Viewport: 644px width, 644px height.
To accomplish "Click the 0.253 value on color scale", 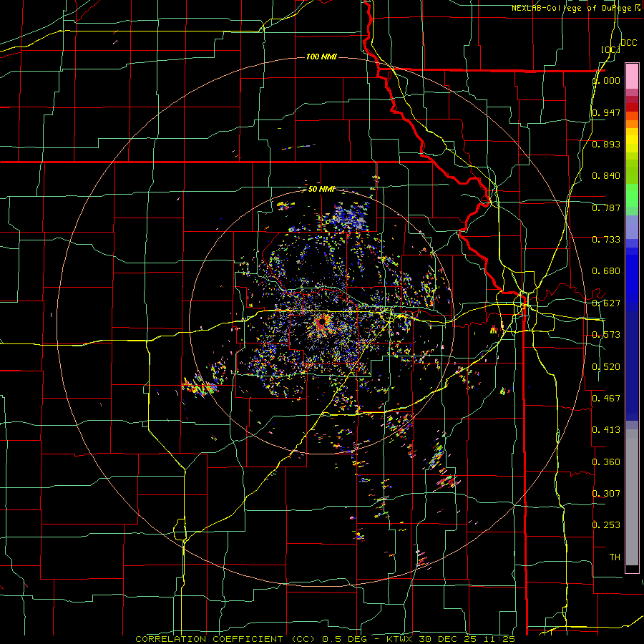I will (x=606, y=525).
